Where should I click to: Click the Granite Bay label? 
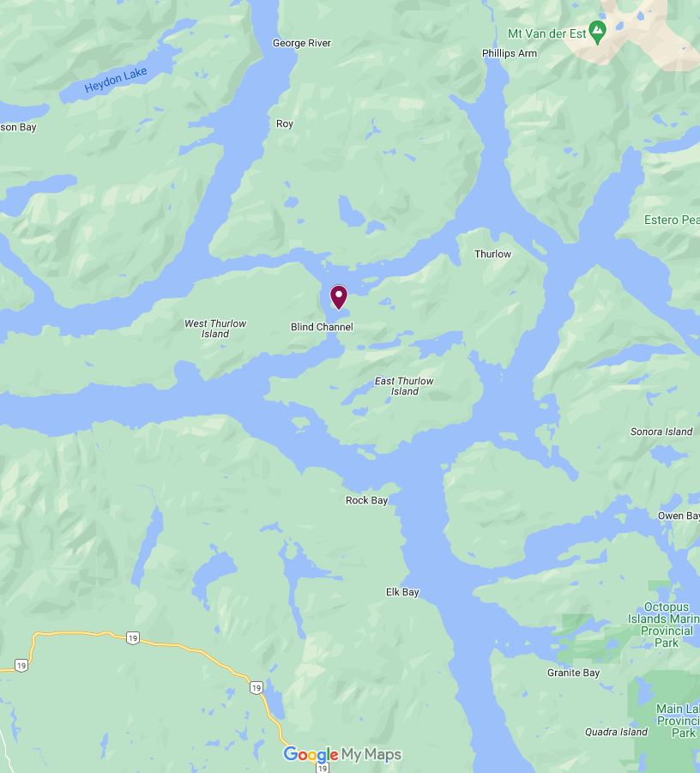[x=573, y=673]
